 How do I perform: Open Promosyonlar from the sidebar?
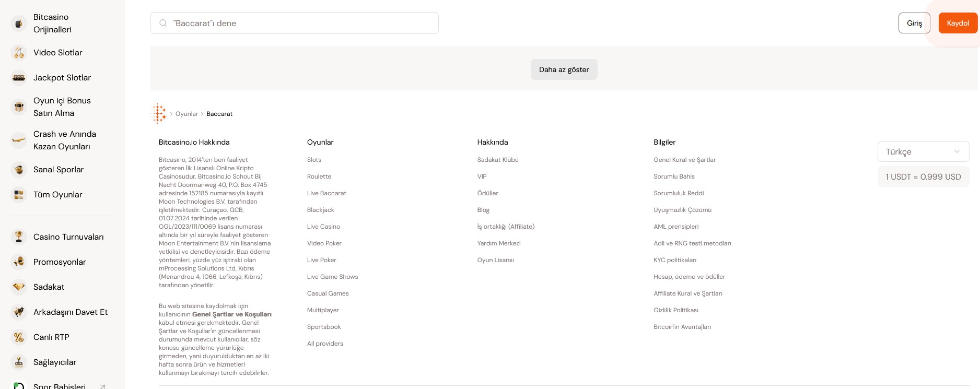60,262
